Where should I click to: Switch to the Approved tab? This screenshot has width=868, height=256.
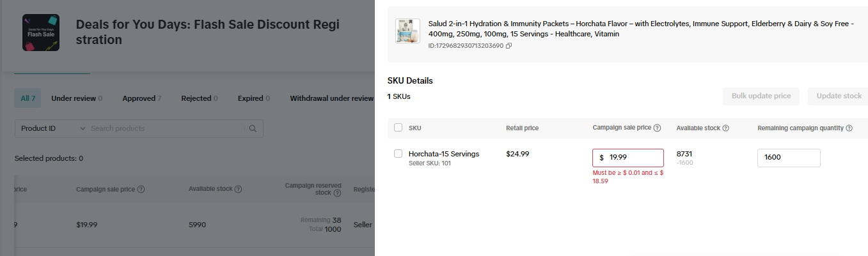[141, 98]
